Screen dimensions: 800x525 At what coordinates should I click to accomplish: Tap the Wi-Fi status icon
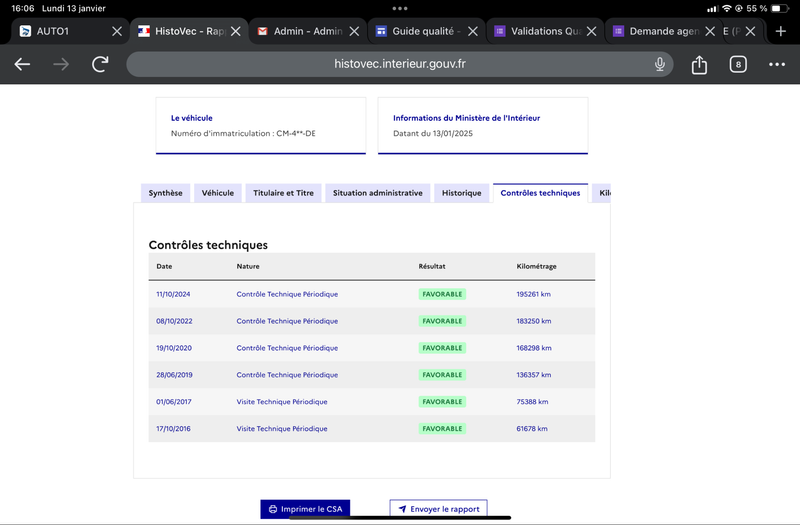point(727,8)
